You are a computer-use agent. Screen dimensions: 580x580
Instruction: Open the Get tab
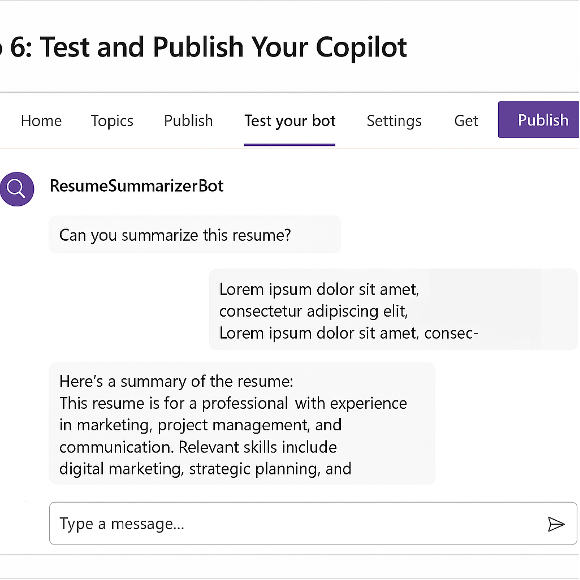(466, 121)
